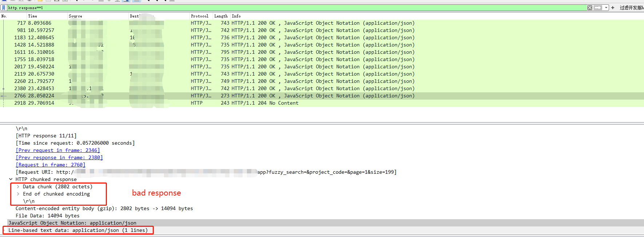Viewport: 644px width, 237px height.
Task: Select packet 2119 at time 20.675730
Action: tap(322, 74)
